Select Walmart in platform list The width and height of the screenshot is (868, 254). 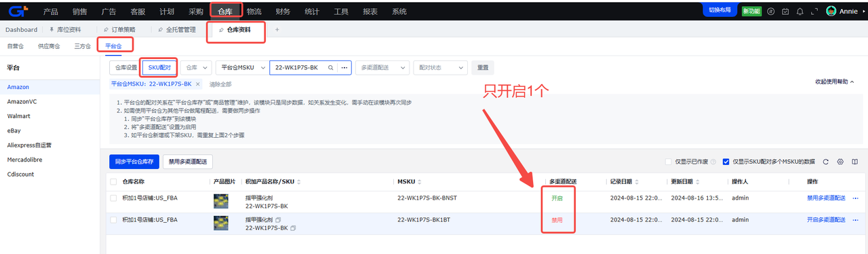tap(18, 116)
